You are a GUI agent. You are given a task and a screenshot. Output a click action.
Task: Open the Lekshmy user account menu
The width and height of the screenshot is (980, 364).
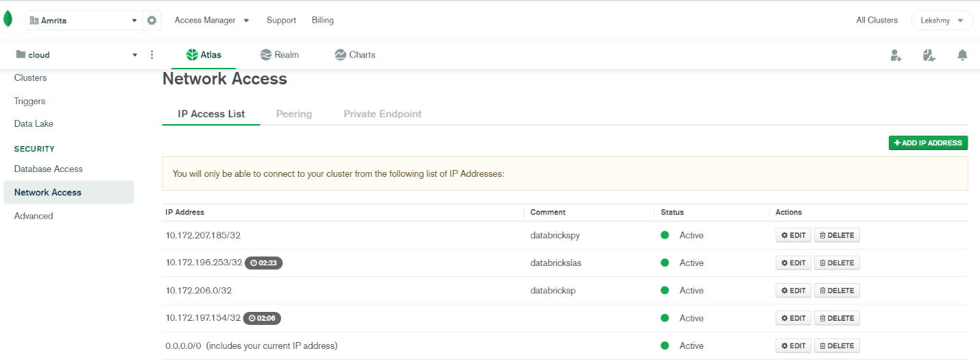942,21
